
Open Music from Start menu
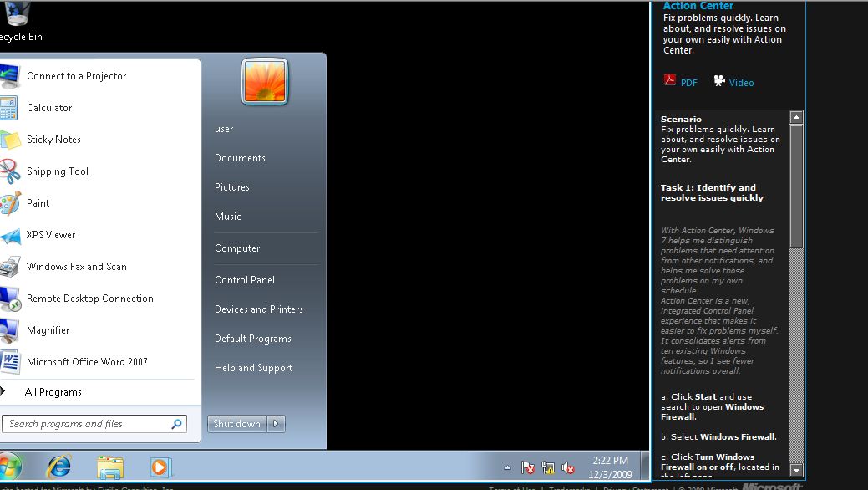click(227, 217)
